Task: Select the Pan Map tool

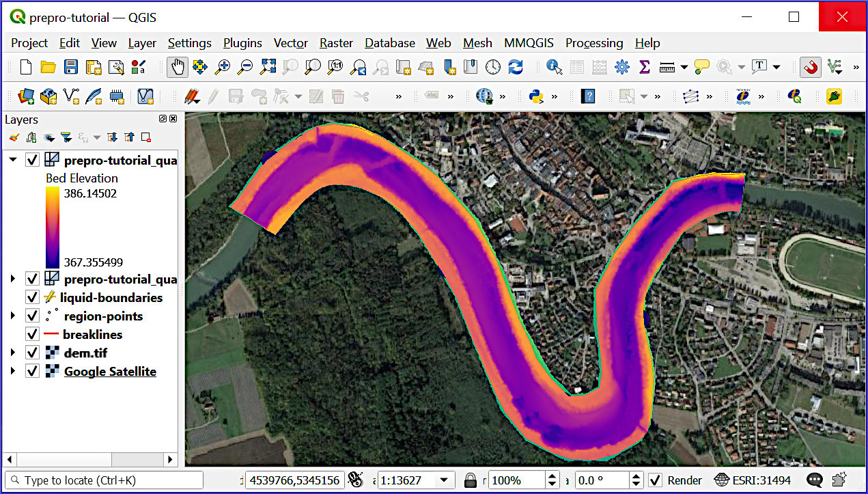Action: click(x=176, y=67)
